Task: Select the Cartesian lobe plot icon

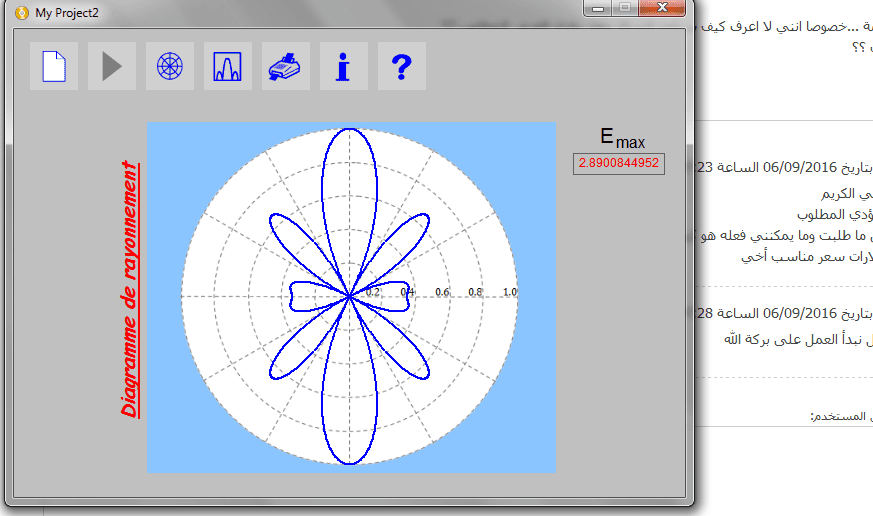Action: tap(228, 67)
